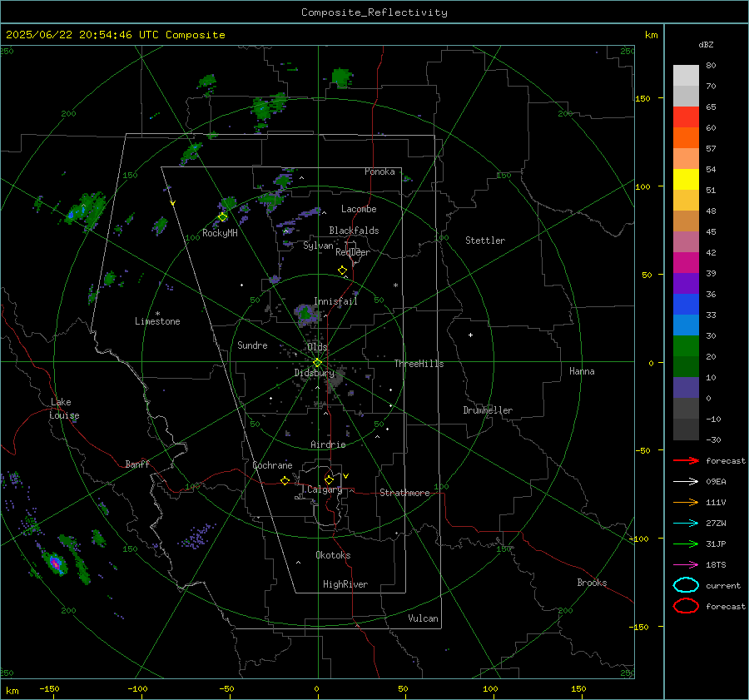Click the yellow 51 dBZ color swatch
The height and width of the screenshot is (700, 749).
pos(686,180)
